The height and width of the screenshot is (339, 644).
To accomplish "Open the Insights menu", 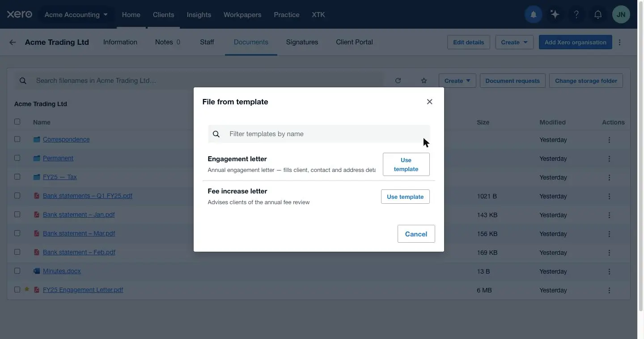I will pyautogui.click(x=199, y=14).
